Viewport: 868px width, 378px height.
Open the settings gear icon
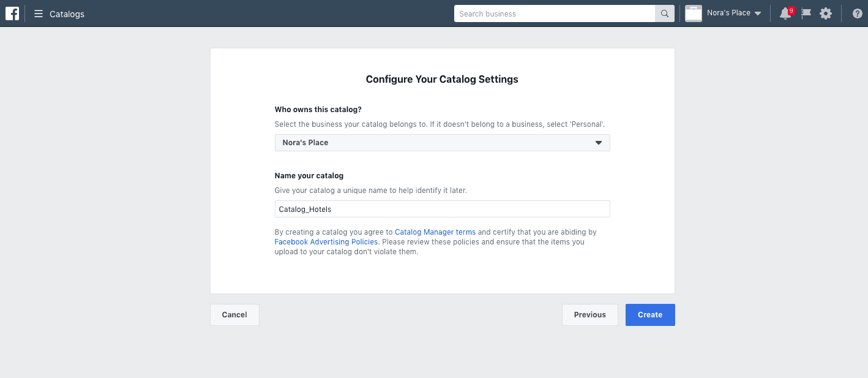(826, 13)
